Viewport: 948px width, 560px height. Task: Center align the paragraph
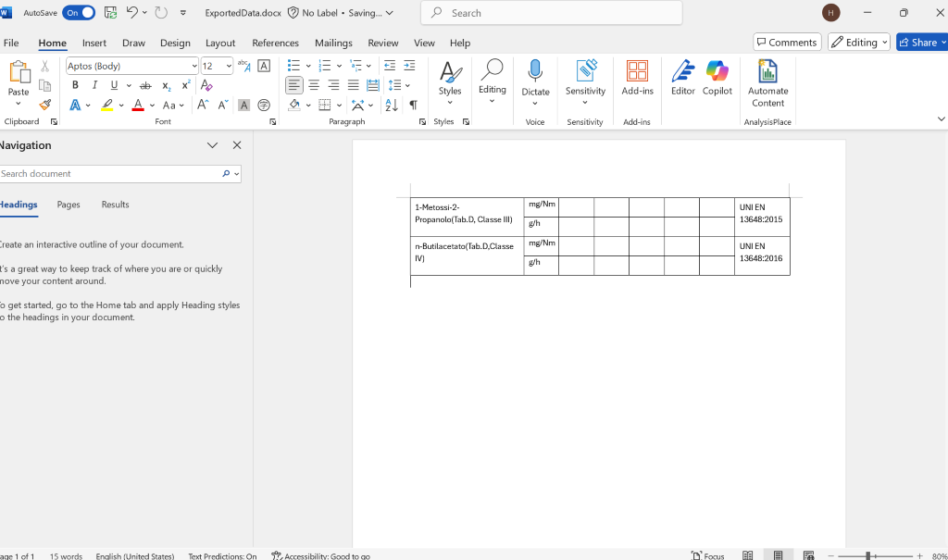pos(314,85)
